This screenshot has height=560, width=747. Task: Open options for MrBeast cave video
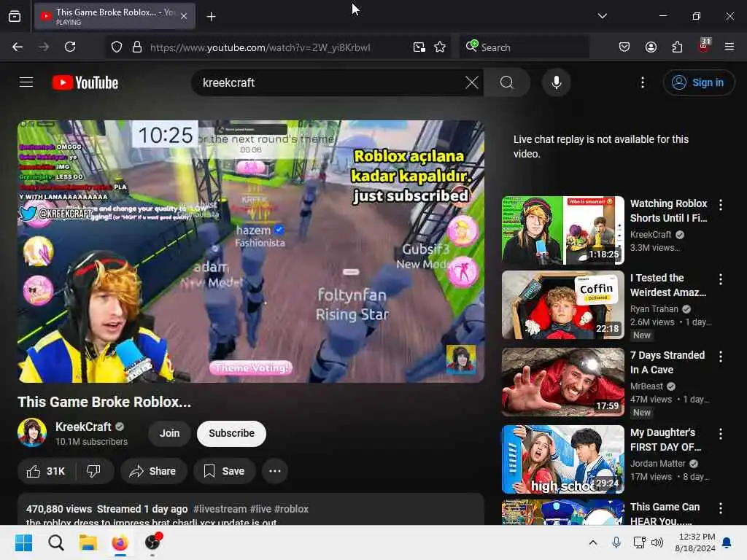click(721, 356)
